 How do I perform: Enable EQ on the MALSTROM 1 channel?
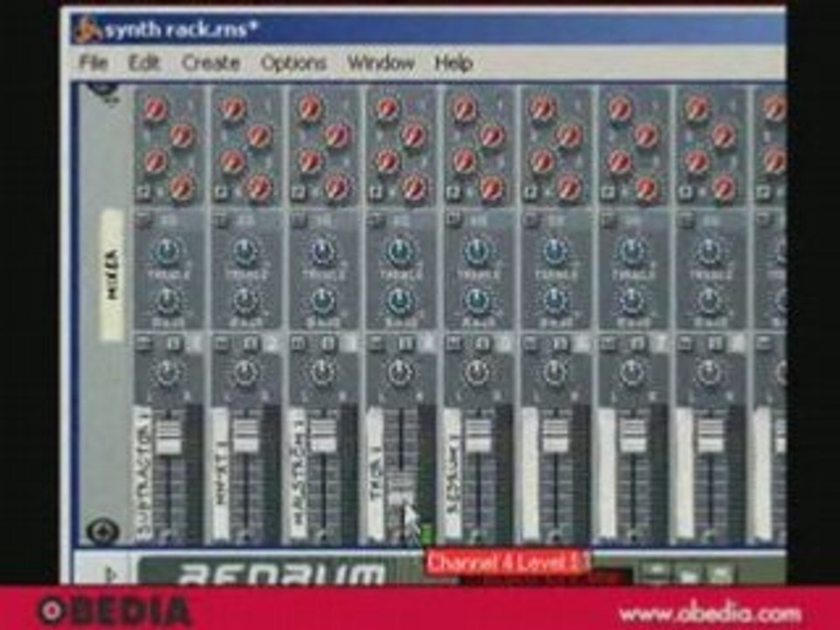point(298,220)
